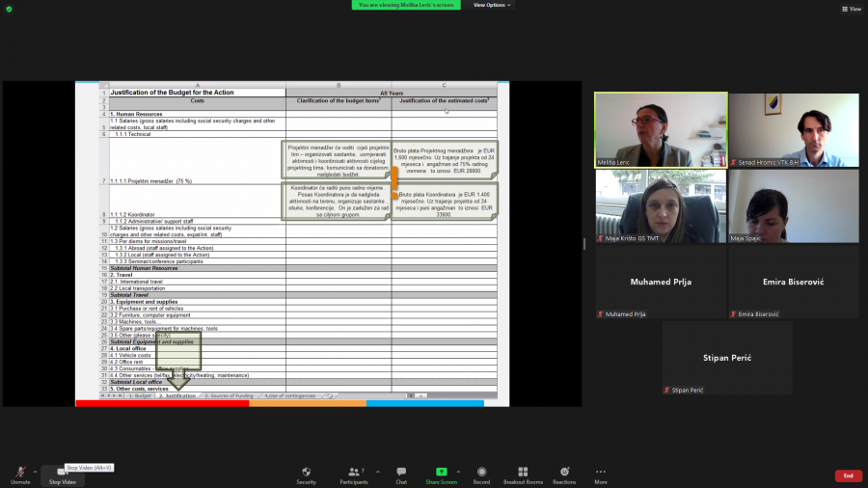The width and height of the screenshot is (868, 488).
Task: Switch to the 2. Justification sheet tab
Action: pyautogui.click(x=176, y=396)
